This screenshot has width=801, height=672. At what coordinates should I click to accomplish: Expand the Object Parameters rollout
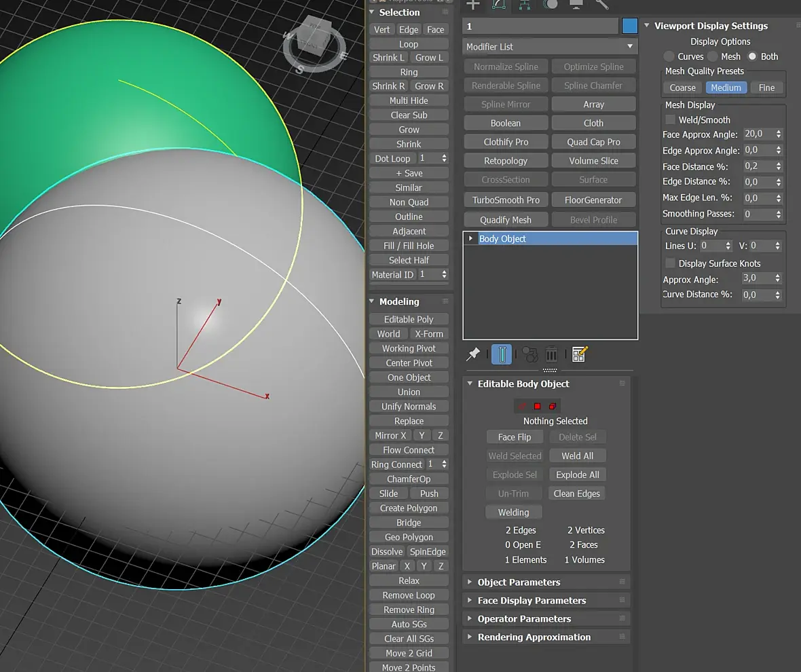pyautogui.click(x=470, y=582)
